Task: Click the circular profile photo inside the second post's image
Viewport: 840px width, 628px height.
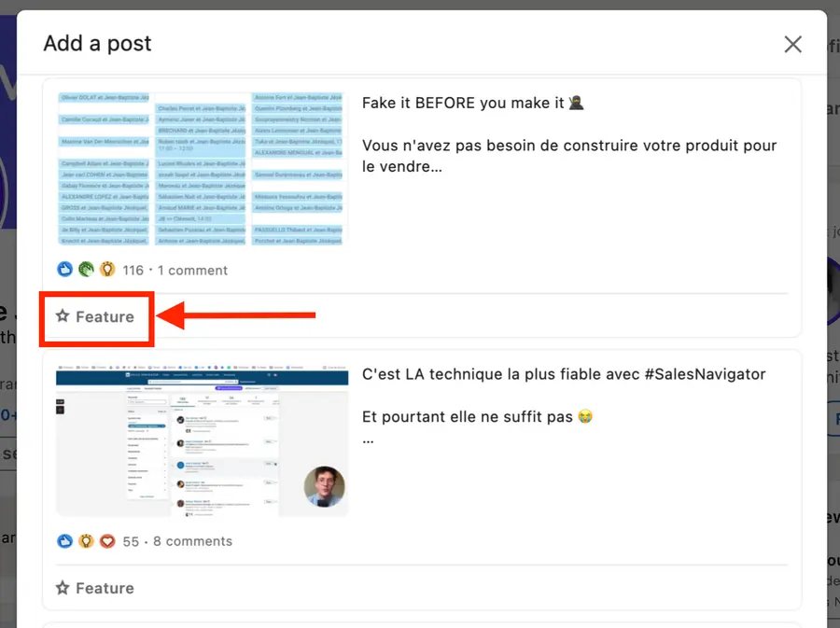Action: (323, 485)
